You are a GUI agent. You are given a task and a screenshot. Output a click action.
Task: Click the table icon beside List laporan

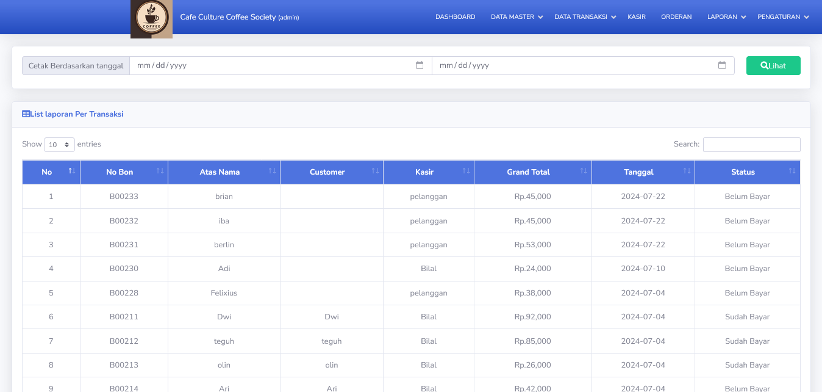(26, 114)
